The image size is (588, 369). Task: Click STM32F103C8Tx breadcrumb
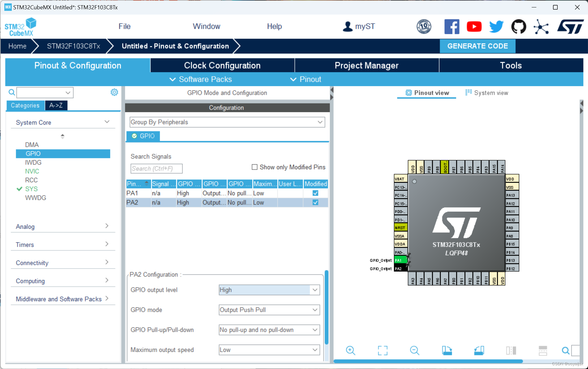(x=74, y=46)
